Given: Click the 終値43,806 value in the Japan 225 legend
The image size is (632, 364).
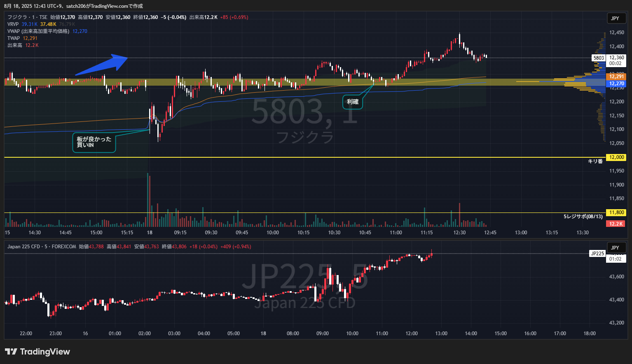Looking at the screenshot, I should (x=174, y=247).
